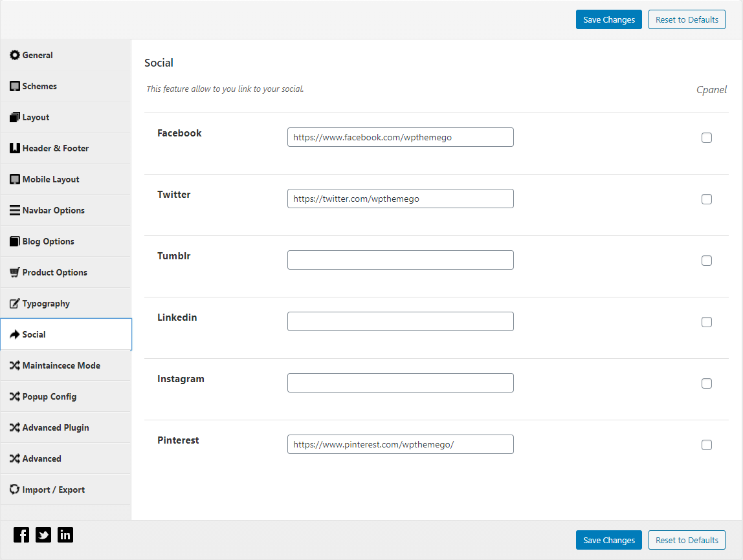Screen dimensions: 743x560
Task: Click the Import / Export refresh icon
Action: pos(15,490)
